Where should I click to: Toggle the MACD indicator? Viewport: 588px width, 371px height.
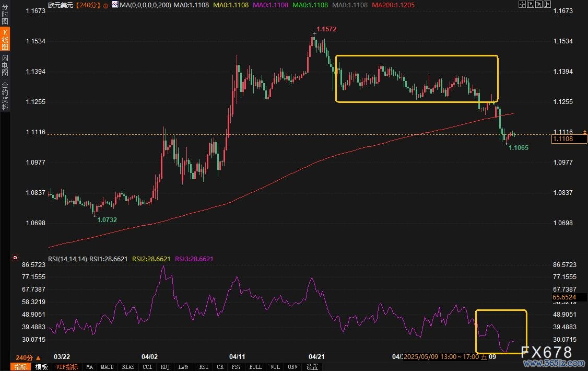(107, 367)
